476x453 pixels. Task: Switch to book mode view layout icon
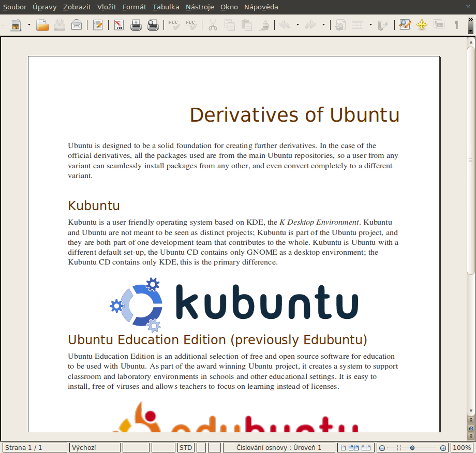366,447
